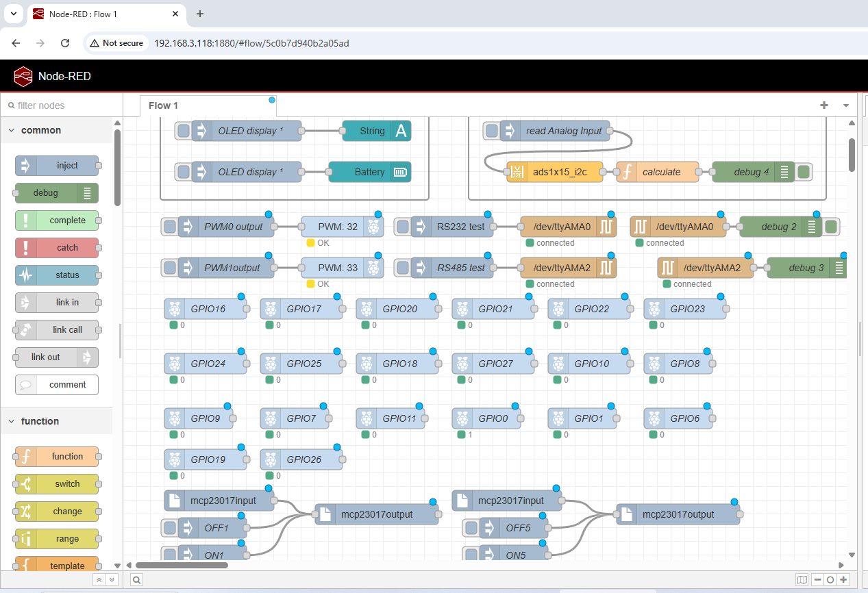The width and height of the screenshot is (868, 593).
Task: Select the range palette node
Action: 57,538
